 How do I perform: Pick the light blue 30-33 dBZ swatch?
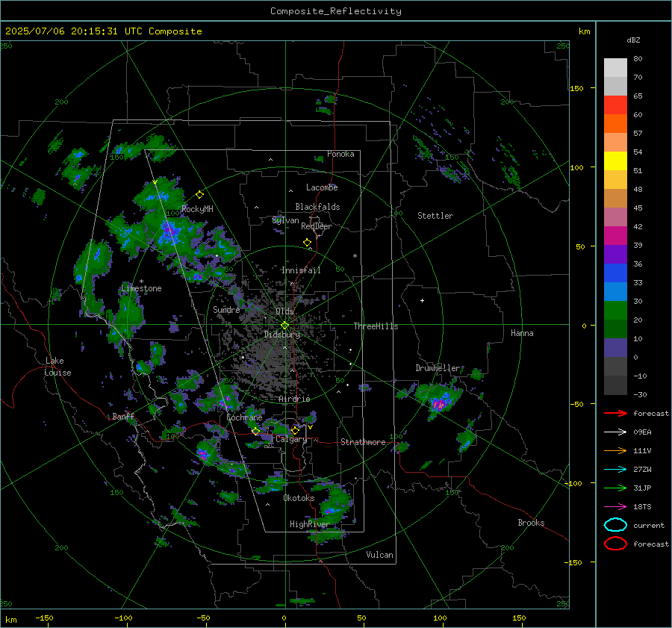(x=615, y=292)
